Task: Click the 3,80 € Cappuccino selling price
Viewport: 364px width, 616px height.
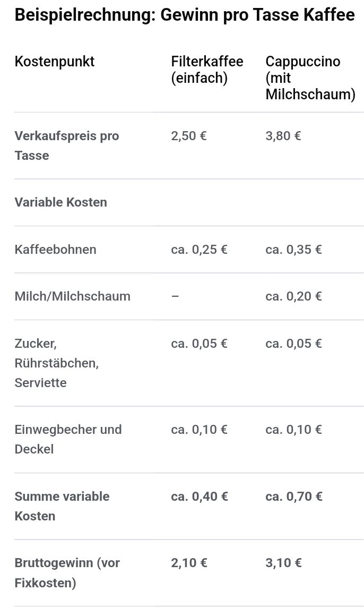Action: pos(283,136)
